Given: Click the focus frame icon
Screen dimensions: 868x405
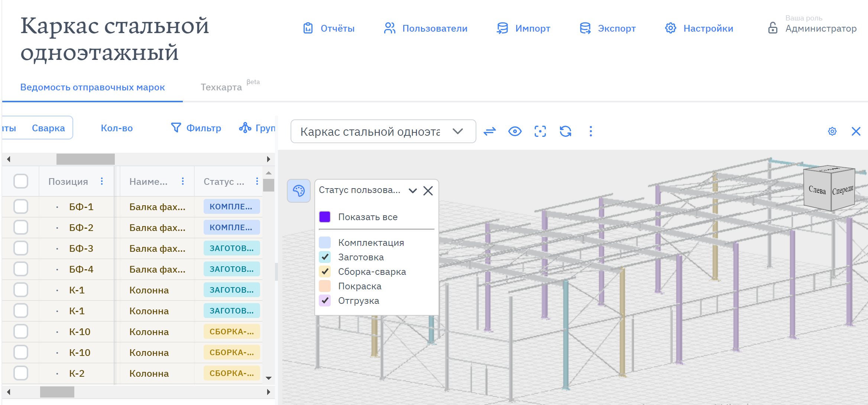Looking at the screenshot, I should [540, 131].
